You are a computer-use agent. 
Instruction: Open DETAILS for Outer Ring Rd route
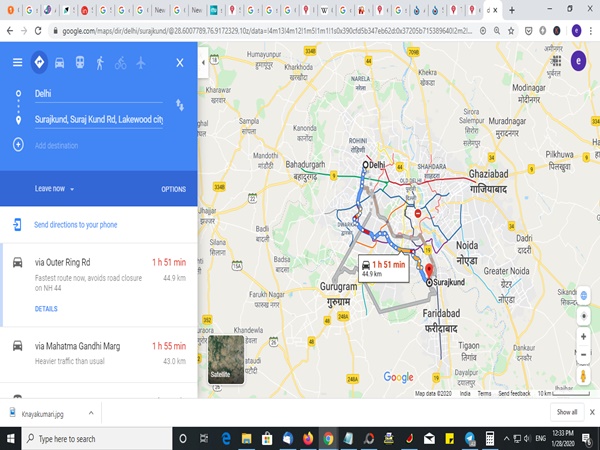pyautogui.click(x=46, y=309)
